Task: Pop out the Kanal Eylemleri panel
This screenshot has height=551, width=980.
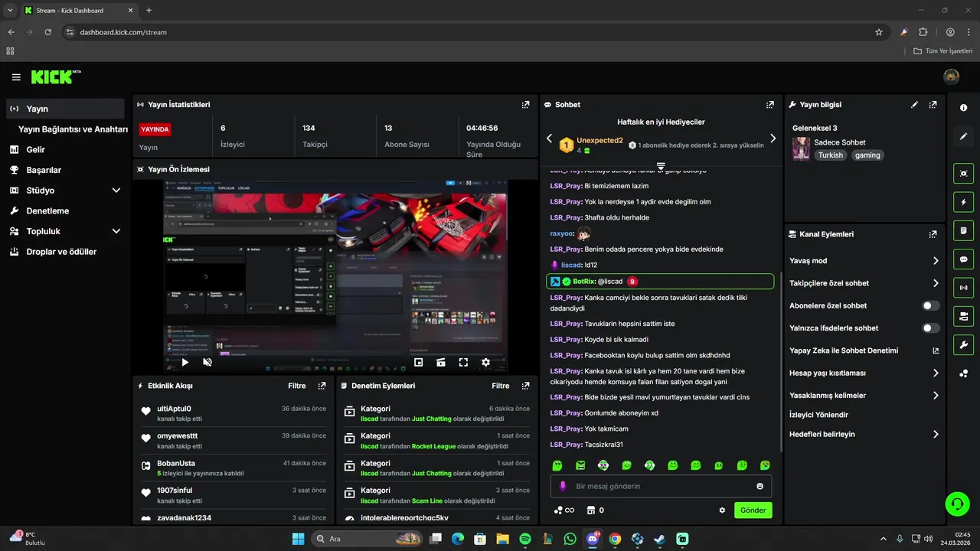Action: pos(933,234)
